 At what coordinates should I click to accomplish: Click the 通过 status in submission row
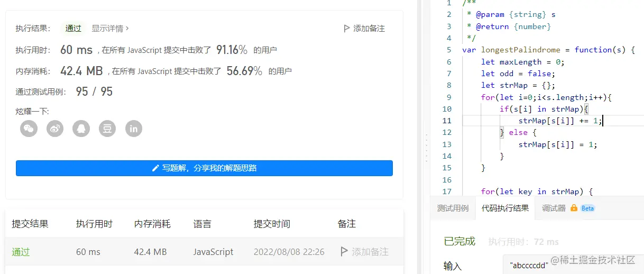pos(21,252)
